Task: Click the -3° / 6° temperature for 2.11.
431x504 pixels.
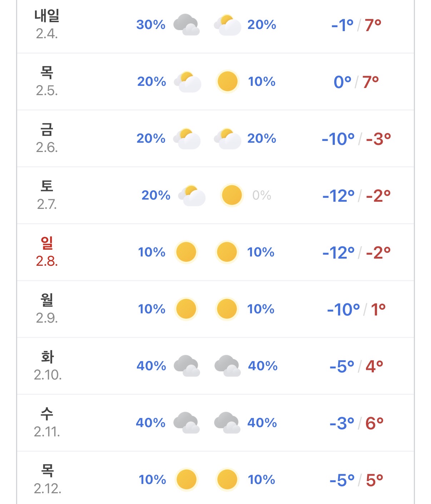Action: click(x=356, y=423)
